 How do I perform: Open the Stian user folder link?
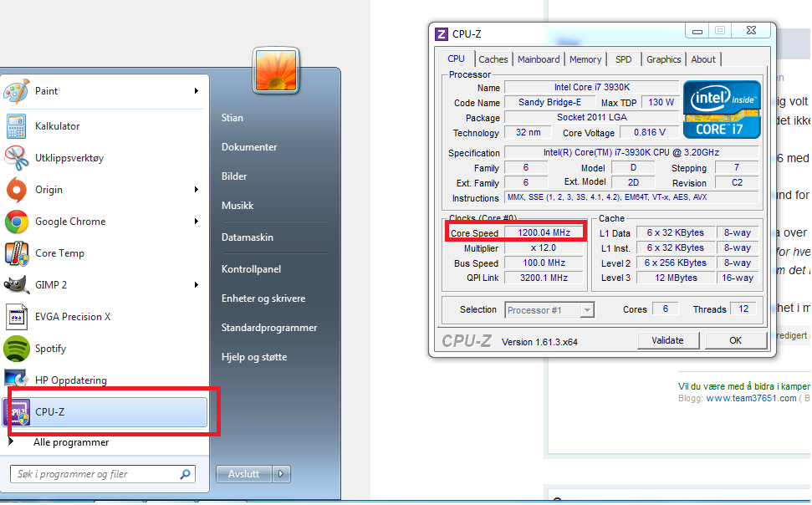pyautogui.click(x=232, y=118)
